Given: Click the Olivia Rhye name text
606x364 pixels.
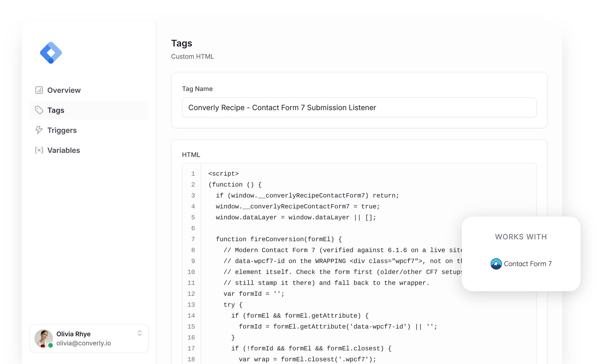Looking at the screenshot, I should coord(73,334).
